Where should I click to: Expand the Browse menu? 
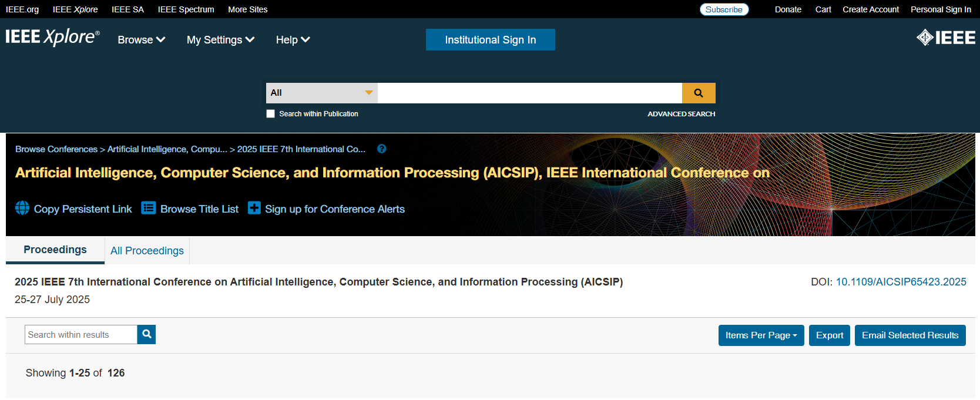(x=141, y=40)
